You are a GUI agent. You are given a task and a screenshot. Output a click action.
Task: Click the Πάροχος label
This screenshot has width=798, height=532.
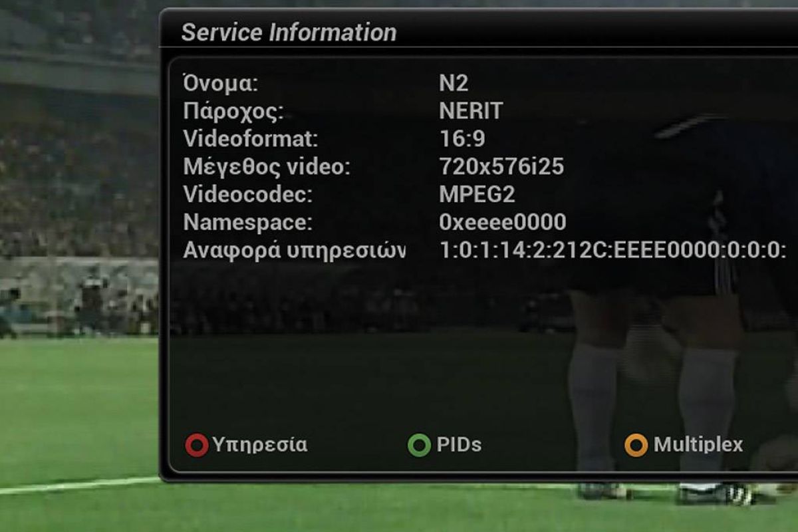pos(233,112)
